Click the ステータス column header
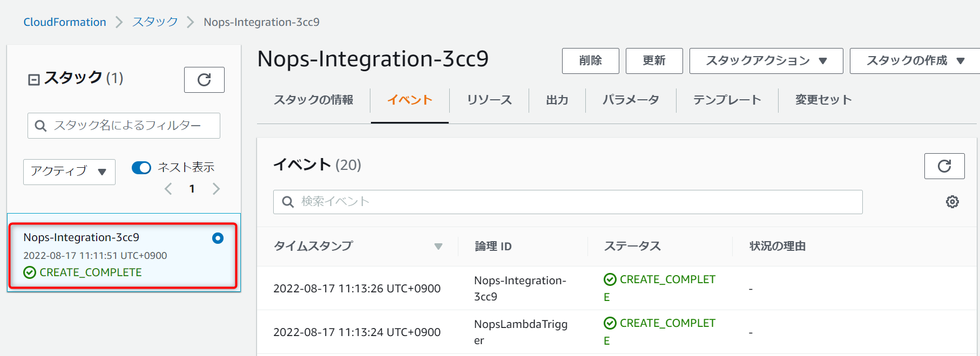The image size is (980, 356). pyautogui.click(x=632, y=247)
